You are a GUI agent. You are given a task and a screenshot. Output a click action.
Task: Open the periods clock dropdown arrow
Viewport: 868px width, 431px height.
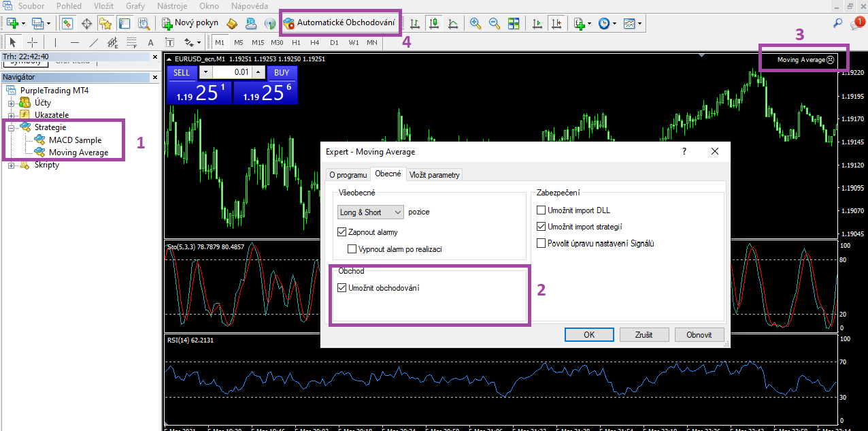pyautogui.click(x=614, y=23)
